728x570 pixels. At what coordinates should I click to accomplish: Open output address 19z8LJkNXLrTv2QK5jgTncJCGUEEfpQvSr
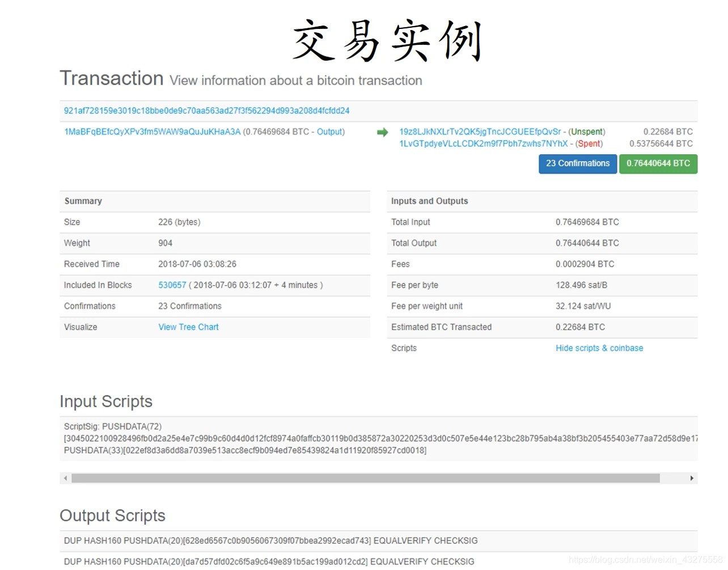(480, 132)
